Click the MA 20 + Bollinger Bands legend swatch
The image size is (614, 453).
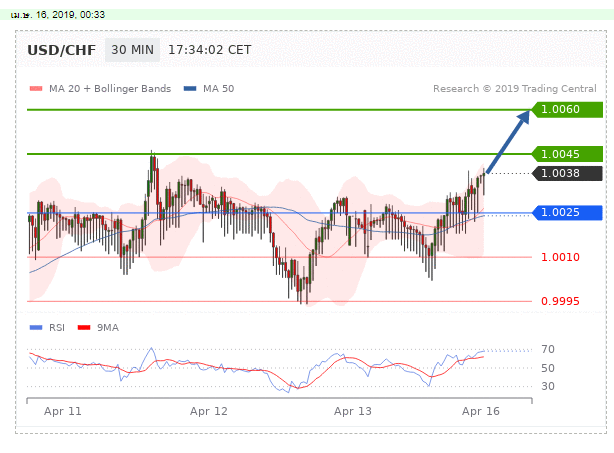coord(36,89)
